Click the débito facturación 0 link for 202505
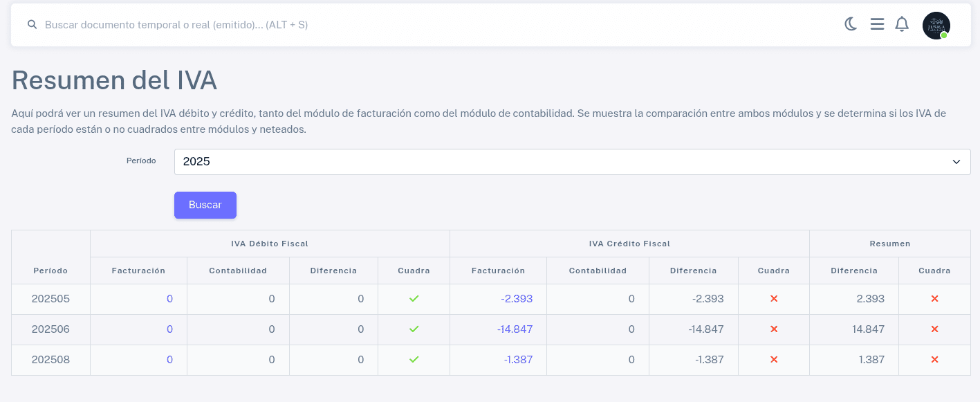 [x=169, y=299]
